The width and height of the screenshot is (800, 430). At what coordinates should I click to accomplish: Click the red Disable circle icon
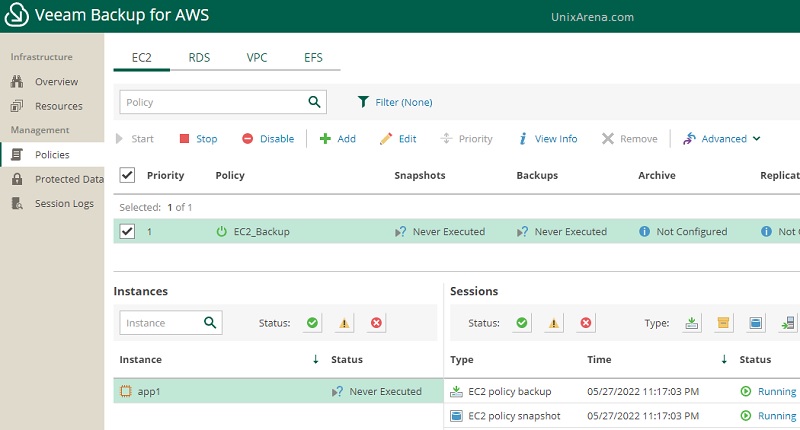(x=247, y=139)
